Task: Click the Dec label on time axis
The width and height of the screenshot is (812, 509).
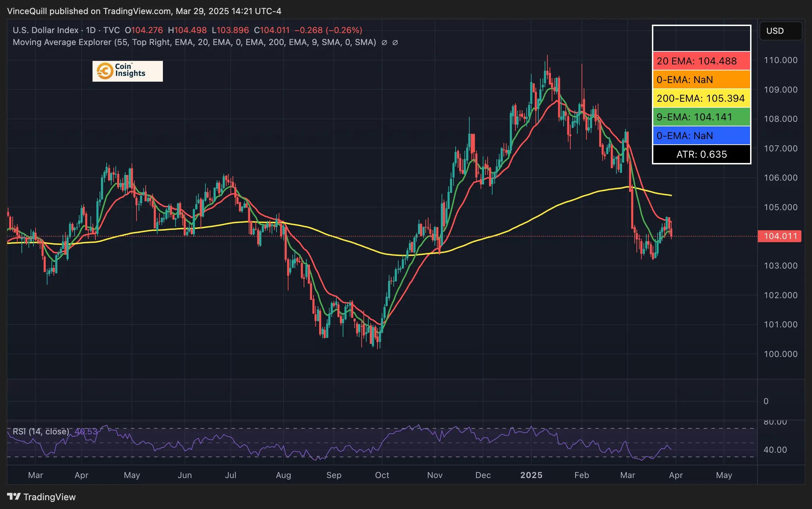Action: pos(483,475)
